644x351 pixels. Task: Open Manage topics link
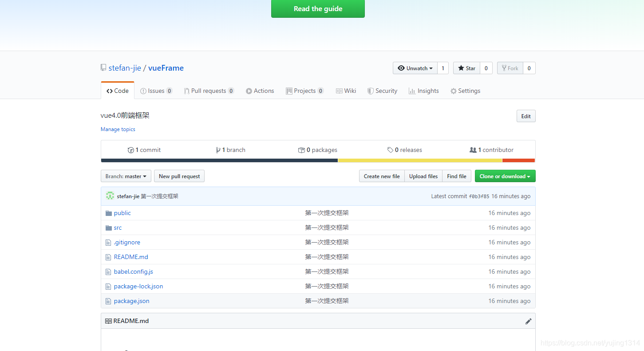point(118,129)
